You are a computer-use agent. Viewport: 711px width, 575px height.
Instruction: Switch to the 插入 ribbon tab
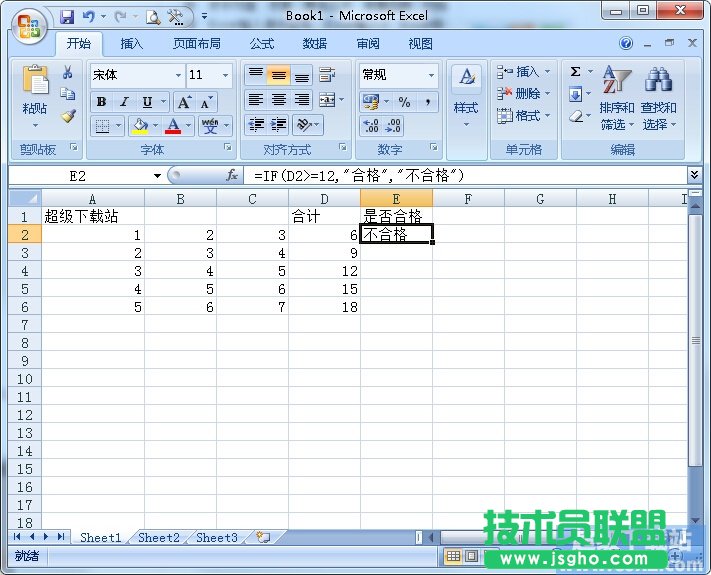click(132, 44)
